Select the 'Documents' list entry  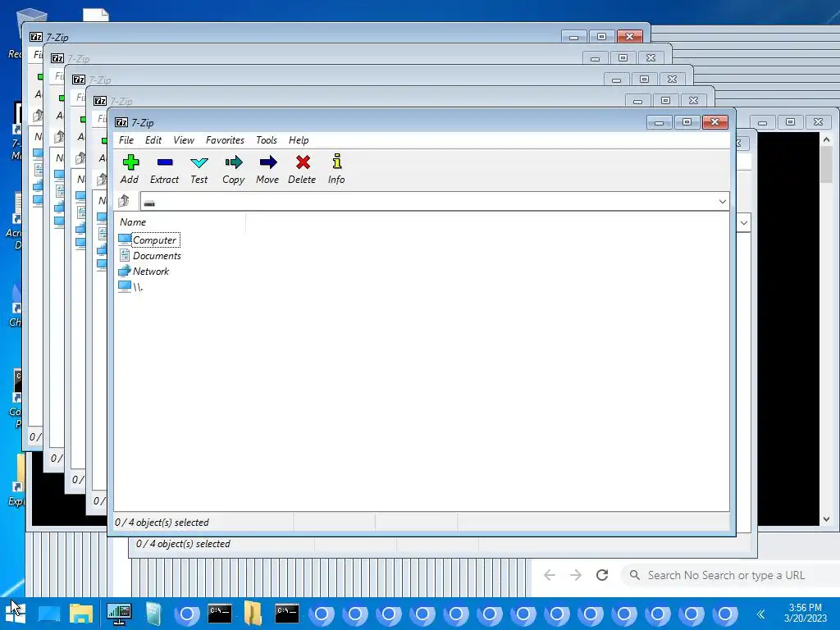point(157,256)
